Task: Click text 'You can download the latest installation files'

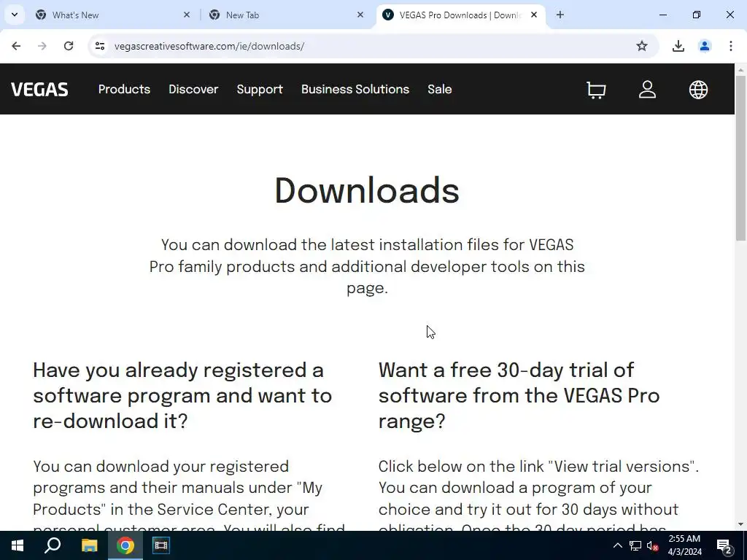Action: [367, 266]
